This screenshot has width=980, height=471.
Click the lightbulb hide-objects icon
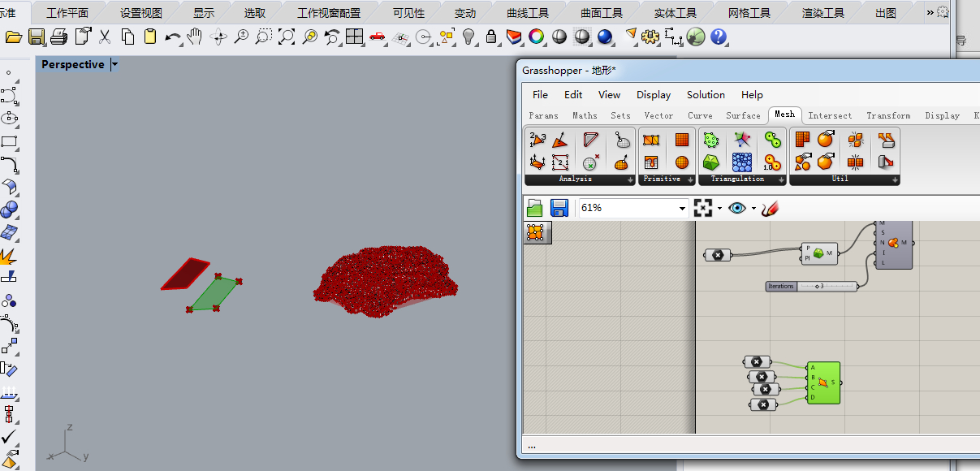(x=468, y=37)
